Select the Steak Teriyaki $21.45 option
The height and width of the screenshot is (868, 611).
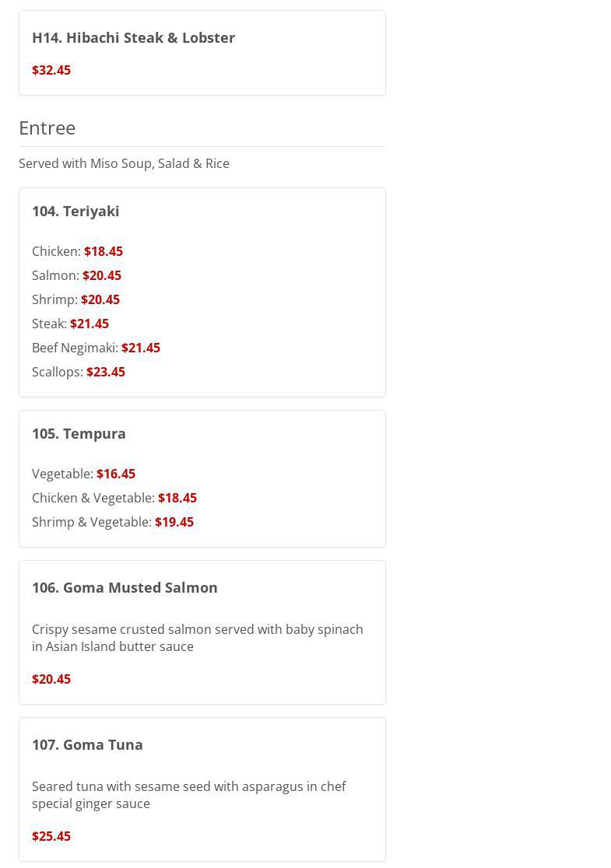[x=71, y=324]
